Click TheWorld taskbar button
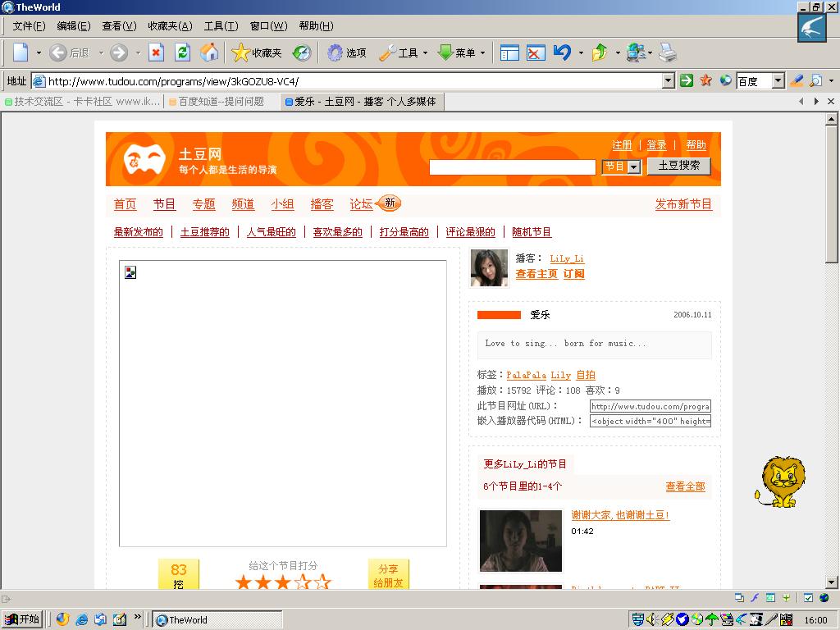 pyautogui.click(x=217, y=619)
